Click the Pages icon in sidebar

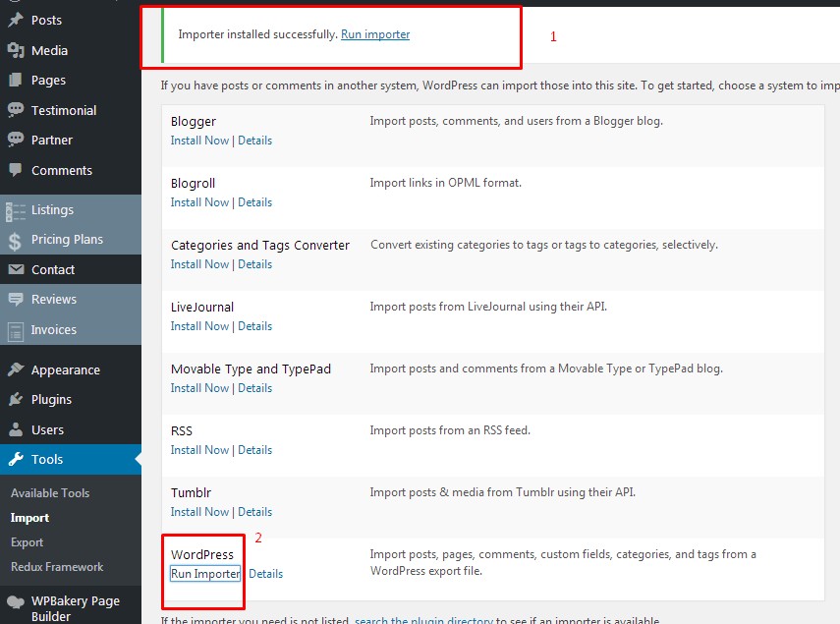click(16, 81)
